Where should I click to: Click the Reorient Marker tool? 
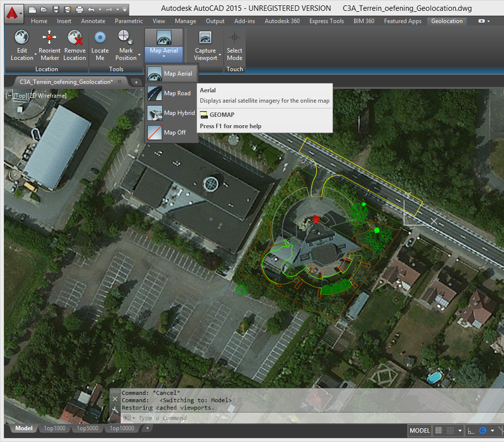coord(50,45)
